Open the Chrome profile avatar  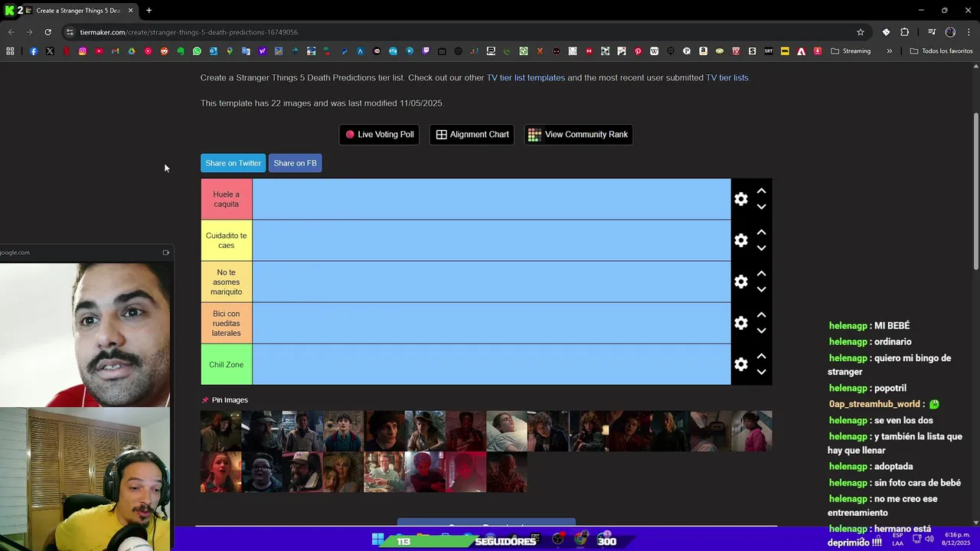pos(950,32)
